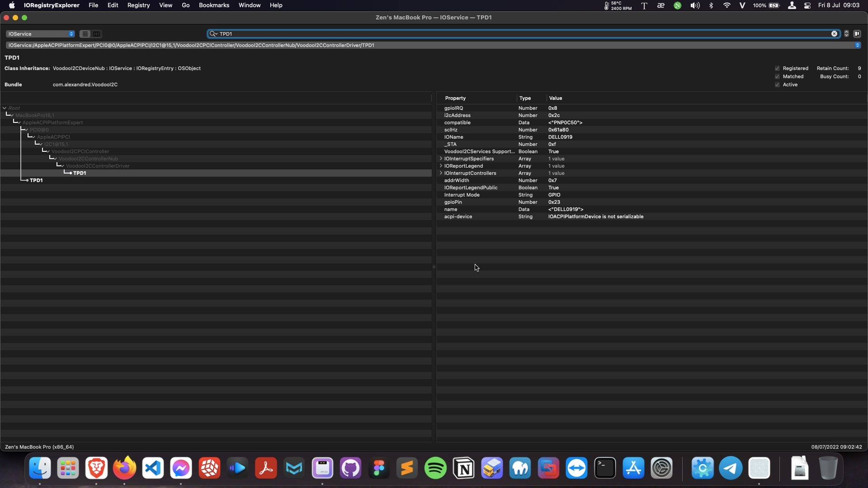
Task: Select VoodooI2CPCIController tree node
Action: coord(80,151)
